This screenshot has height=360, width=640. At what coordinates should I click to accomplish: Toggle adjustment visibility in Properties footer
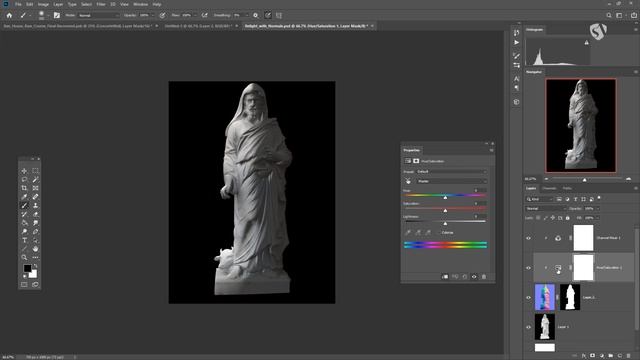[474, 277]
